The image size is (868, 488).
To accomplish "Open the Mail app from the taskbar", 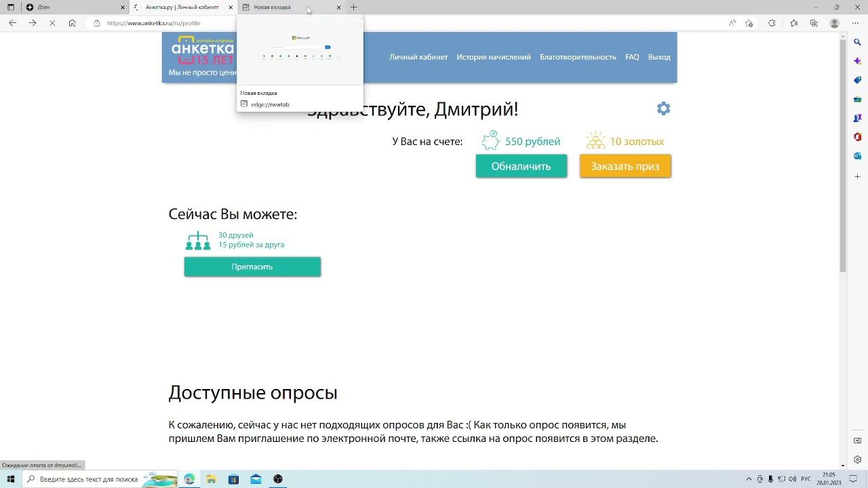I will 256,479.
